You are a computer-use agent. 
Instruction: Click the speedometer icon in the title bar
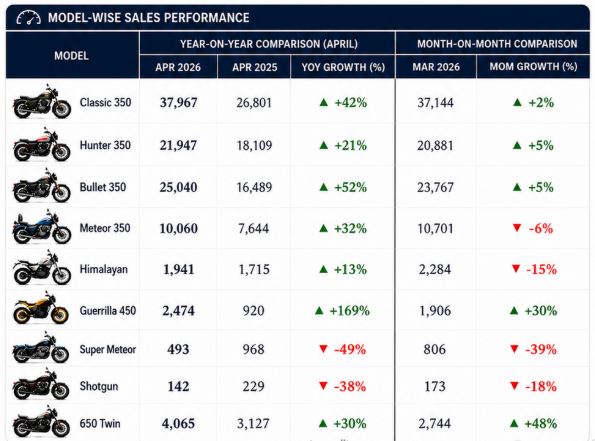point(28,18)
